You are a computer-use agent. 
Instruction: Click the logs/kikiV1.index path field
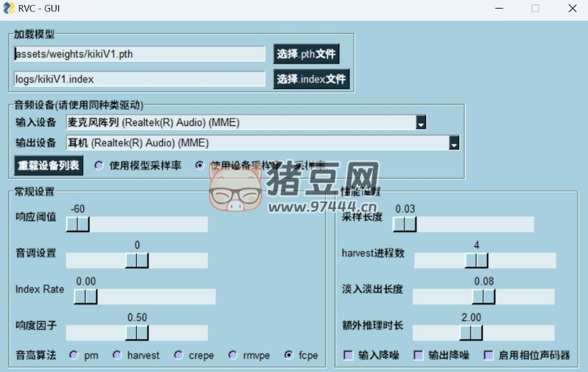[x=140, y=79]
